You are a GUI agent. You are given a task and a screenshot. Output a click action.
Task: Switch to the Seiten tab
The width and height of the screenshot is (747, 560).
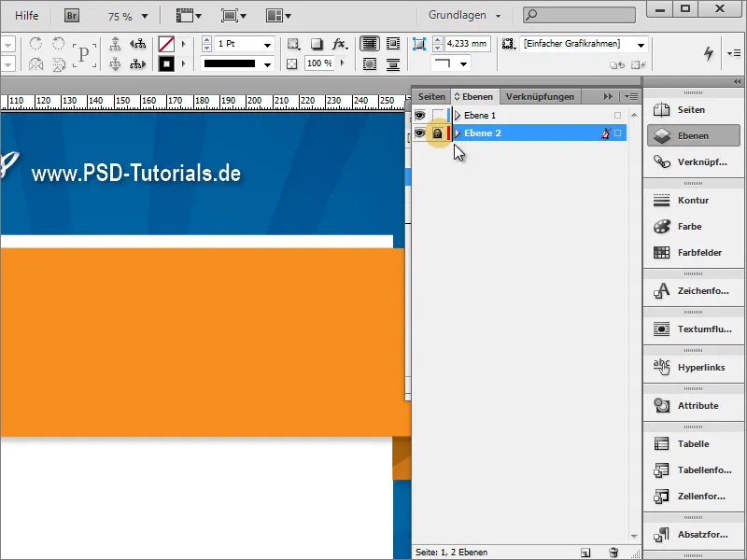(x=431, y=97)
